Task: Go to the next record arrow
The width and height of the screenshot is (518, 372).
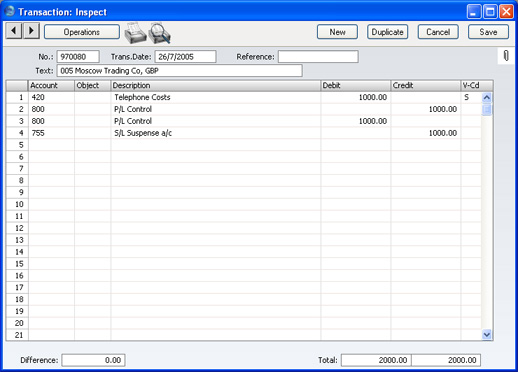Action: 31,31
